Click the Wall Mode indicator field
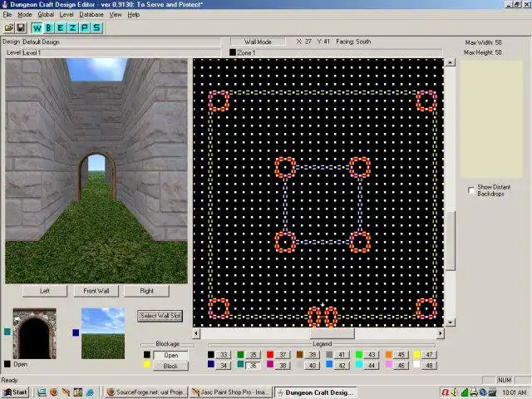Image resolution: width=532 pixels, height=399 pixels. [x=258, y=42]
